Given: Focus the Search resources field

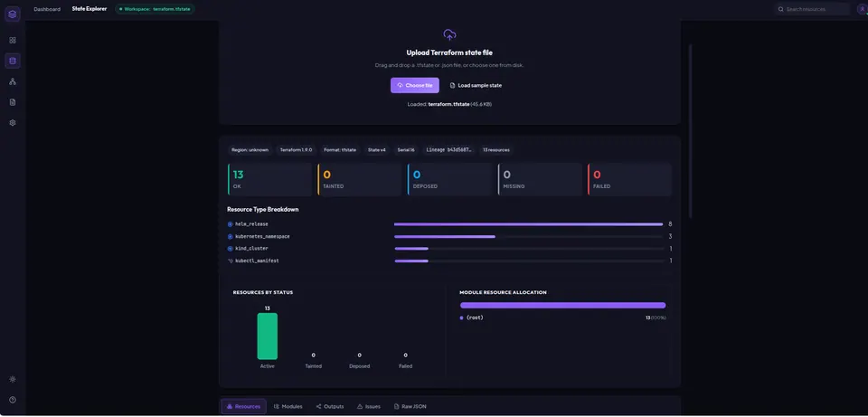Looking at the screenshot, I should click(x=812, y=9).
